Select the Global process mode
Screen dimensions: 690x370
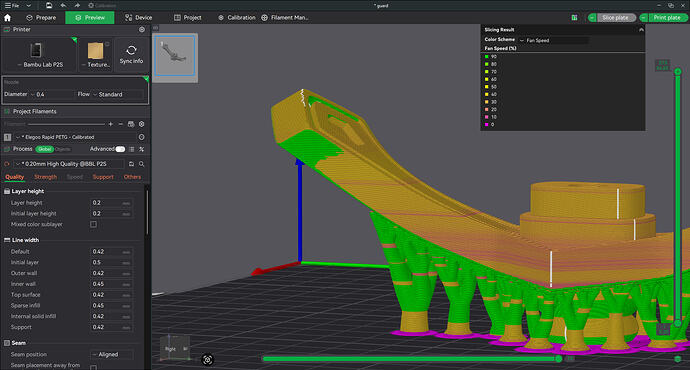click(x=44, y=149)
